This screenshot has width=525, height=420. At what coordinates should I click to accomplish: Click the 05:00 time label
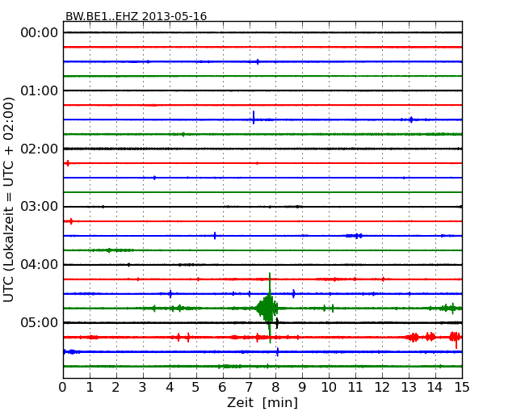pos(40,322)
